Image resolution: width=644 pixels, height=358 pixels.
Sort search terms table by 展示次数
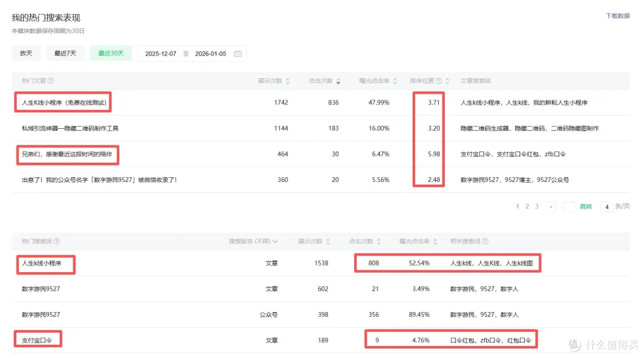point(328,242)
